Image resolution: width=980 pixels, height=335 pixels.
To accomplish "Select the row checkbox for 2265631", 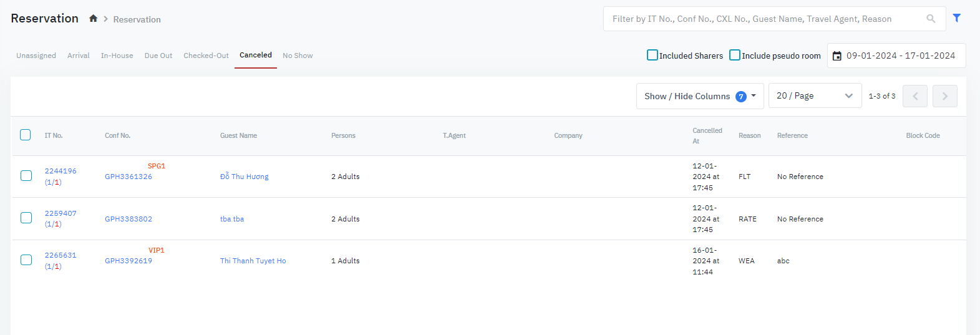I will pos(26,260).
